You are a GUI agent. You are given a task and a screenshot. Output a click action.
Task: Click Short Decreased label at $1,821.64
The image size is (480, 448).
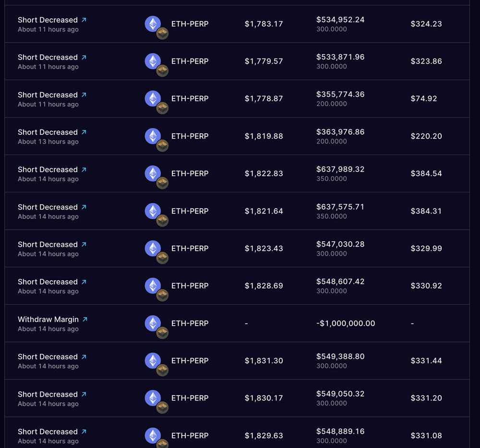point(48,207)
